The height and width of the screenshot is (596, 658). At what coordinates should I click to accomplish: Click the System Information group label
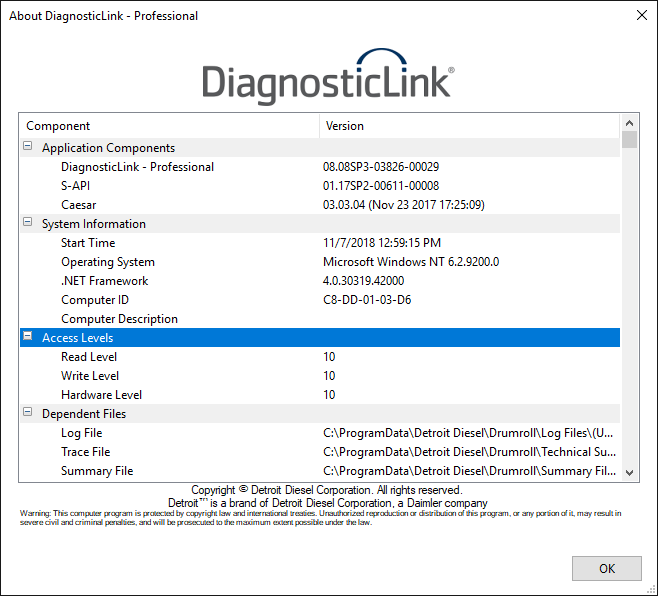(94, 224)
